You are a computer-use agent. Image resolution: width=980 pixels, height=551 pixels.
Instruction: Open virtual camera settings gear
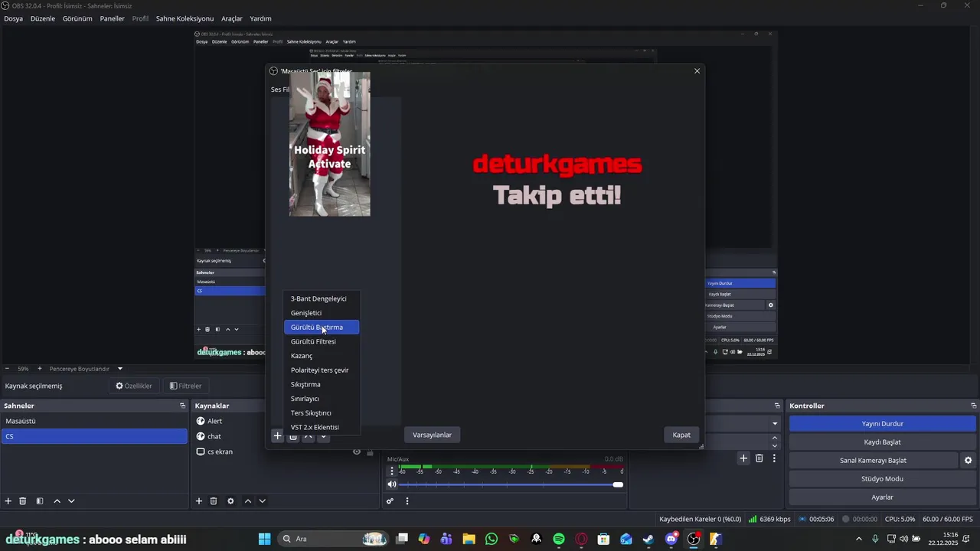coord(968,461)
